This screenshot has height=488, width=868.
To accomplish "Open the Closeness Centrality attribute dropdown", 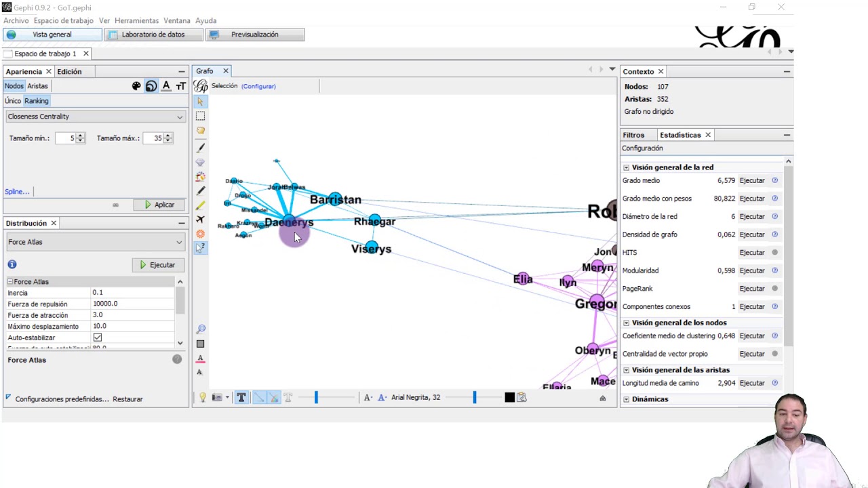I will point(95,117).
